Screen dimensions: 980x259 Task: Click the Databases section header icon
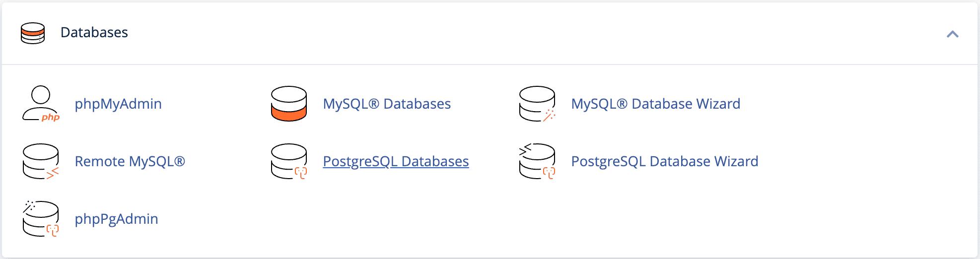33,33
